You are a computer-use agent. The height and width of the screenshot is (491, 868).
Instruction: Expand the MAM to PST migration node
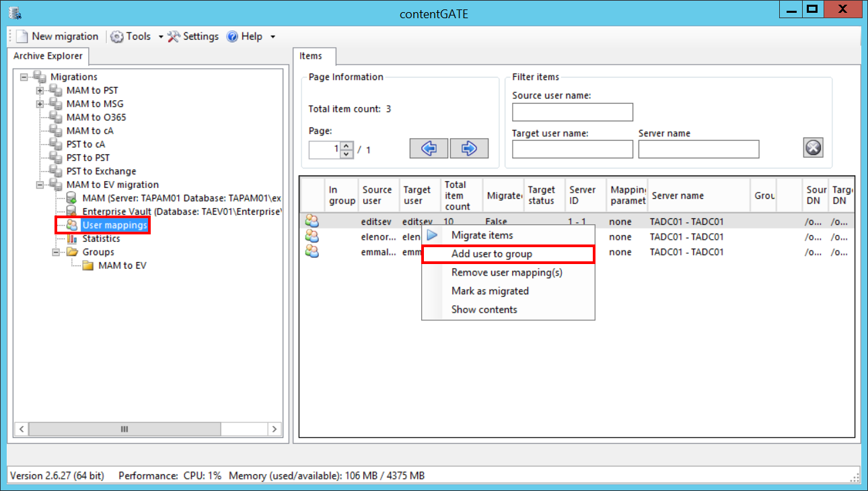coord(40,90)
